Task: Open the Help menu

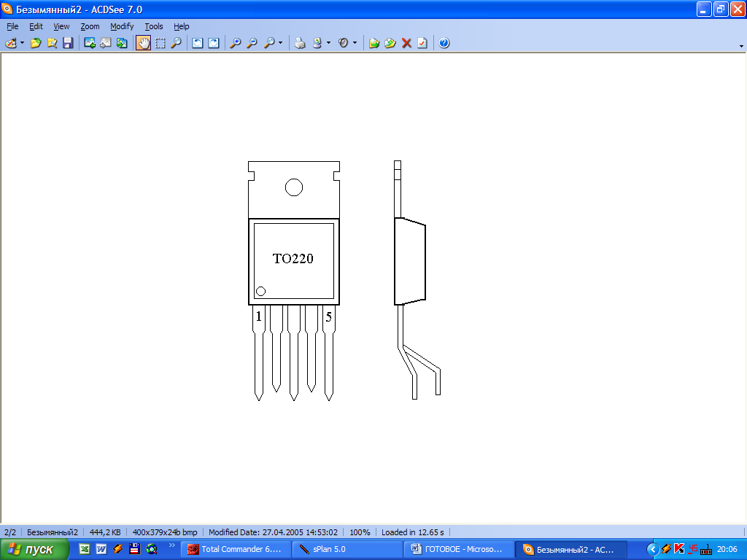Action: coord(182,26)
